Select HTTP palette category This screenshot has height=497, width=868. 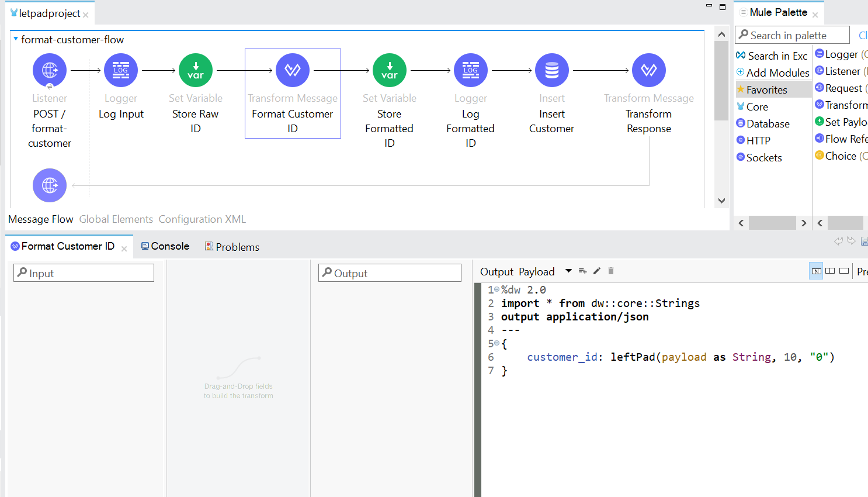click(754, 140)
